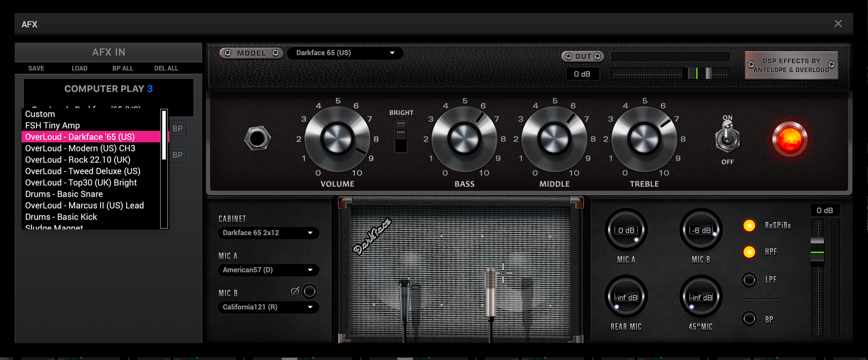Toggle the BRIGHT switch
Screen dimensions: 868x360
(x=401, y=137)
